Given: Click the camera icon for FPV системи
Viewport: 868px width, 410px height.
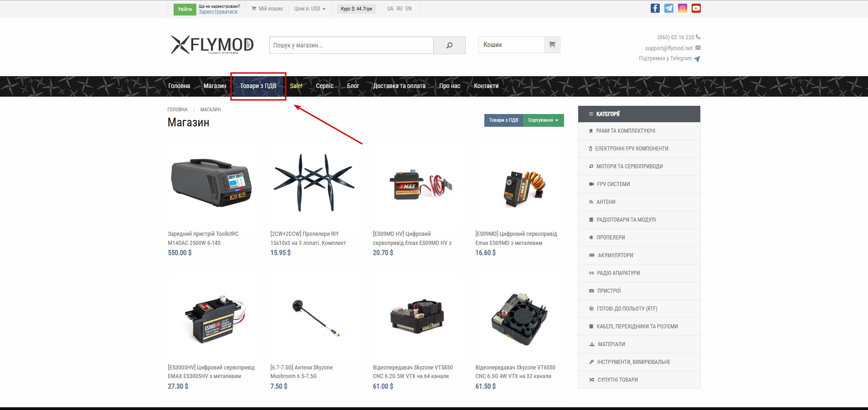Looking at the screenshot, I should tap(591, 184).
